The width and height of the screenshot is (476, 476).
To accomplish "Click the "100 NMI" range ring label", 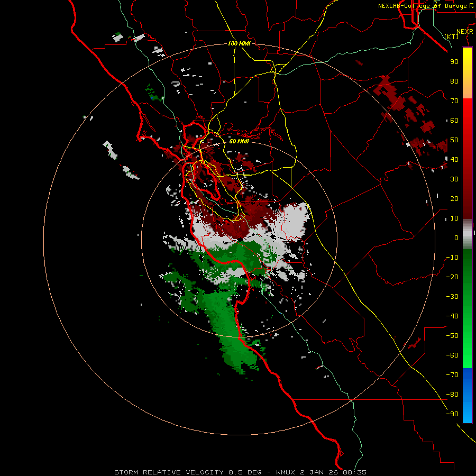I will [x=239, y=44].
